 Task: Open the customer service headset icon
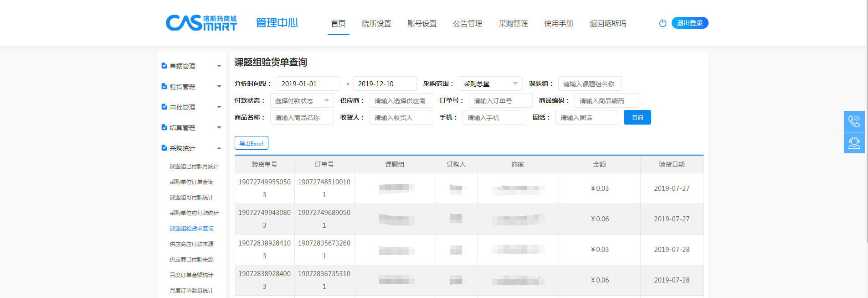click(854, 143)
